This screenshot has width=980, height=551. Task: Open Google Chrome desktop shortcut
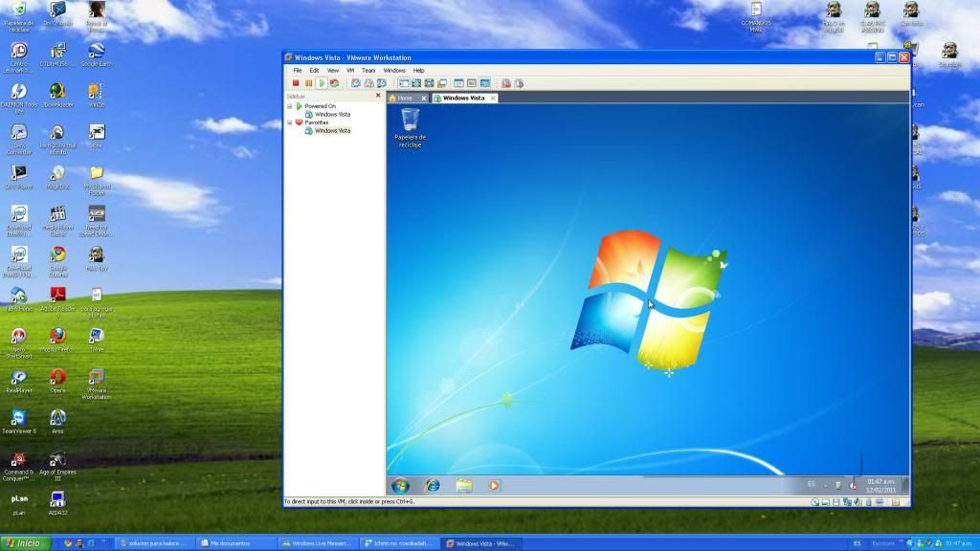coord(58,262)
